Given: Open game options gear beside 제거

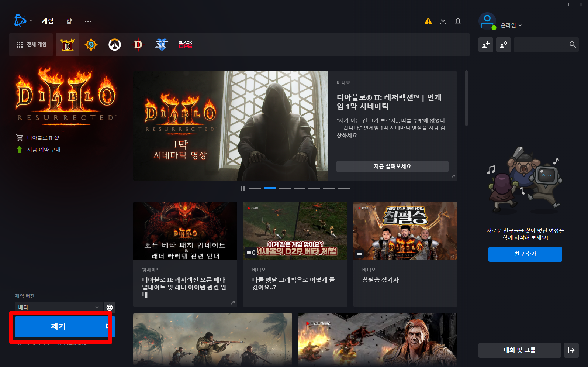Looking at the screenshot, I should click(109, 326).
